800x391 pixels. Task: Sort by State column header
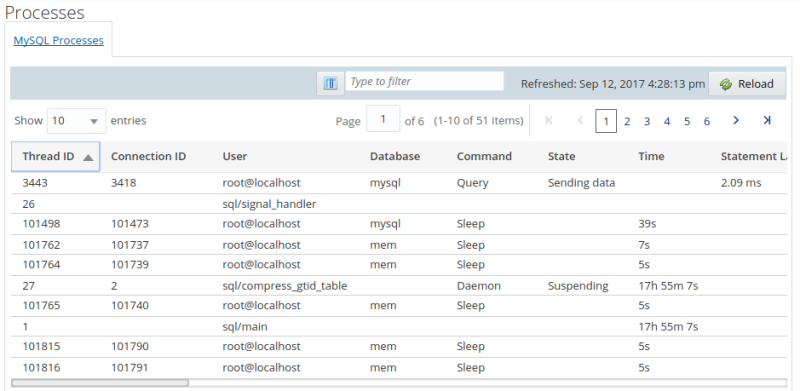point(561,156)
